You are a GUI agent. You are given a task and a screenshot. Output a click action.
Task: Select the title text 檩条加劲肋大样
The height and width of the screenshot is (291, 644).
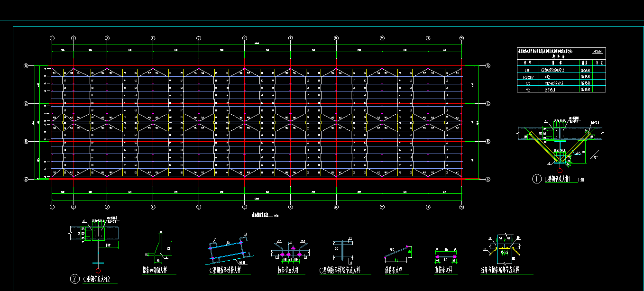coord(154,271)
